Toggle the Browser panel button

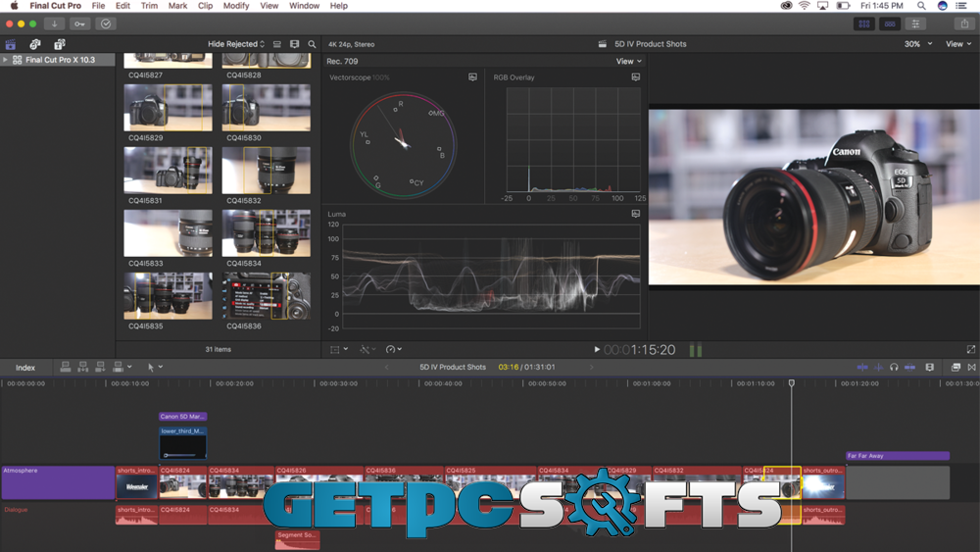pos(864,24)
